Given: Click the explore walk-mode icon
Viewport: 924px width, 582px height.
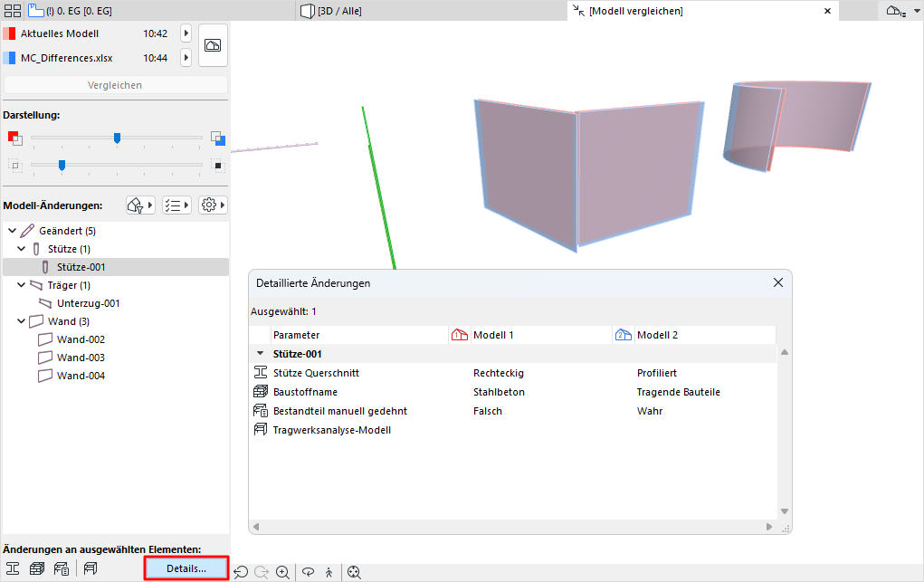Looking at the screenshot, I should [329, 572].
